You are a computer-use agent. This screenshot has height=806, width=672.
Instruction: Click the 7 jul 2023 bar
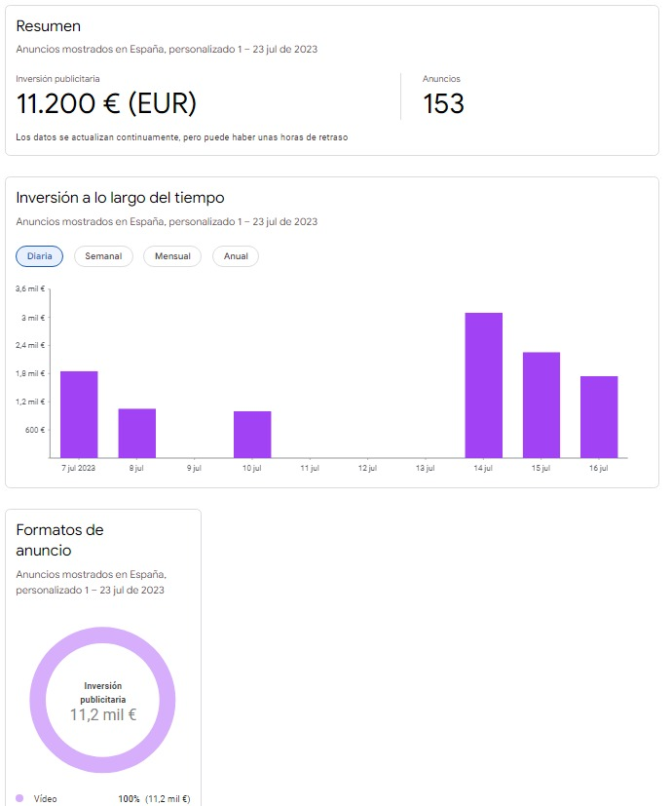(79, 414)
